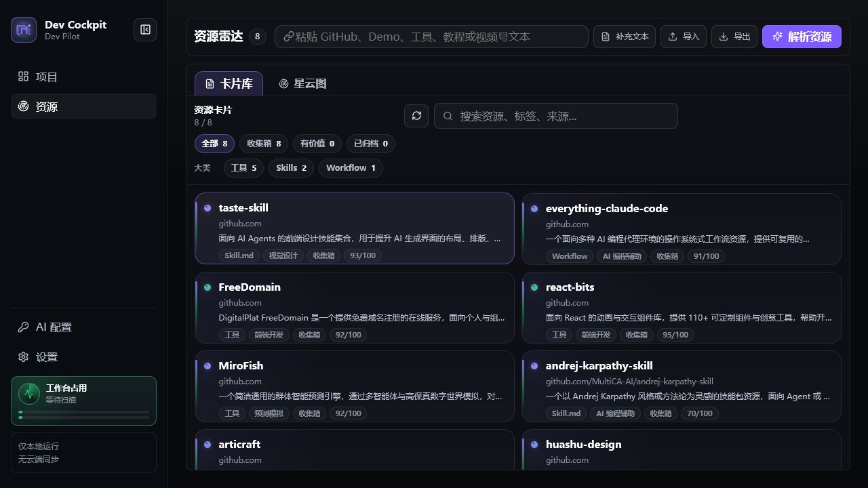Click the 工作台占用 pulse icon
Screen dimensions: 868x488
tap(29, 393)
